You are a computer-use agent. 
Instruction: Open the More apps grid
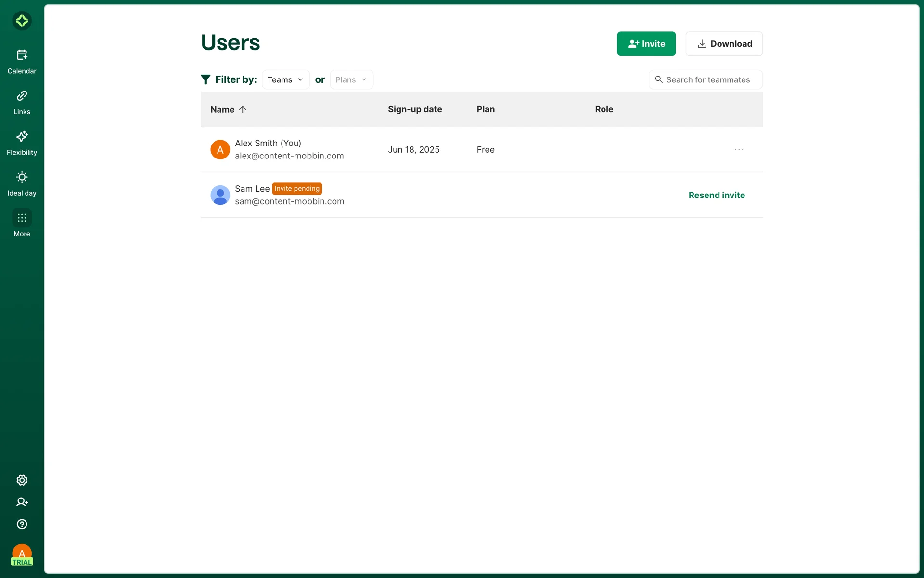22,218
